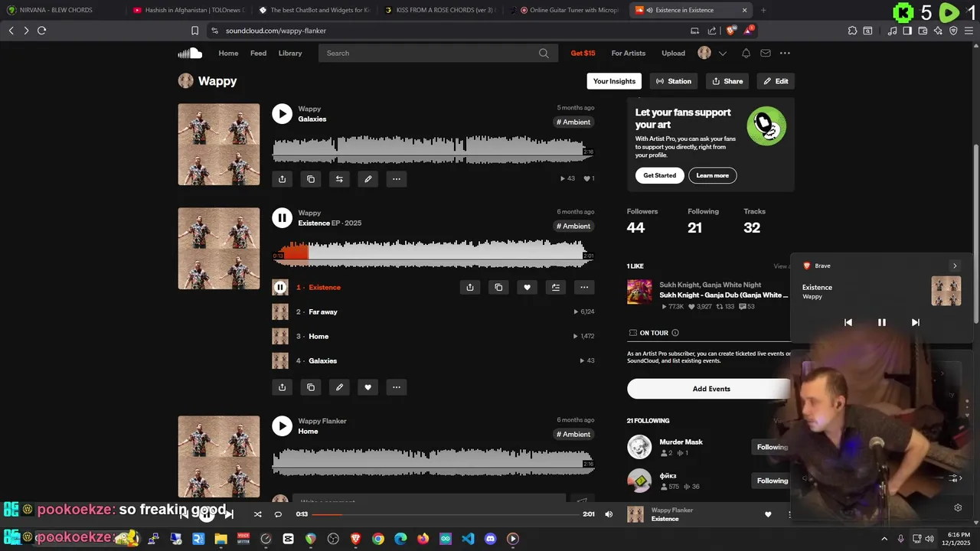Like the playing track in bottom player

[768, 514]
